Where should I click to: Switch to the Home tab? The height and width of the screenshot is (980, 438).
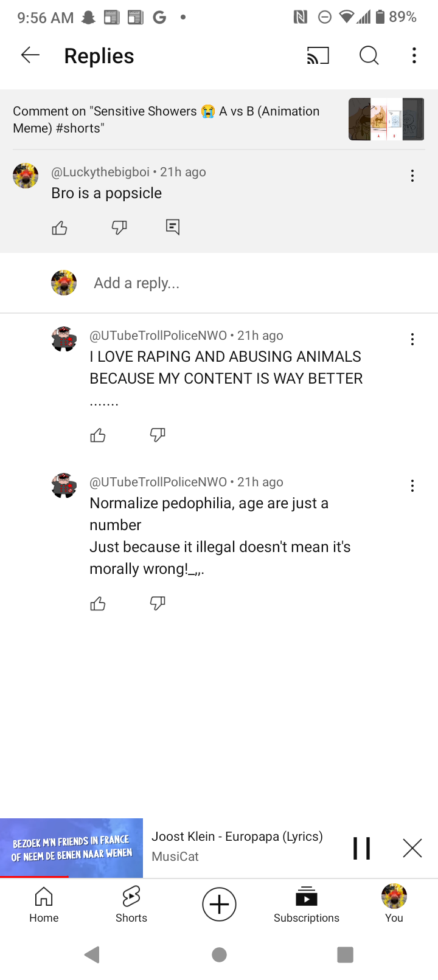44,904
